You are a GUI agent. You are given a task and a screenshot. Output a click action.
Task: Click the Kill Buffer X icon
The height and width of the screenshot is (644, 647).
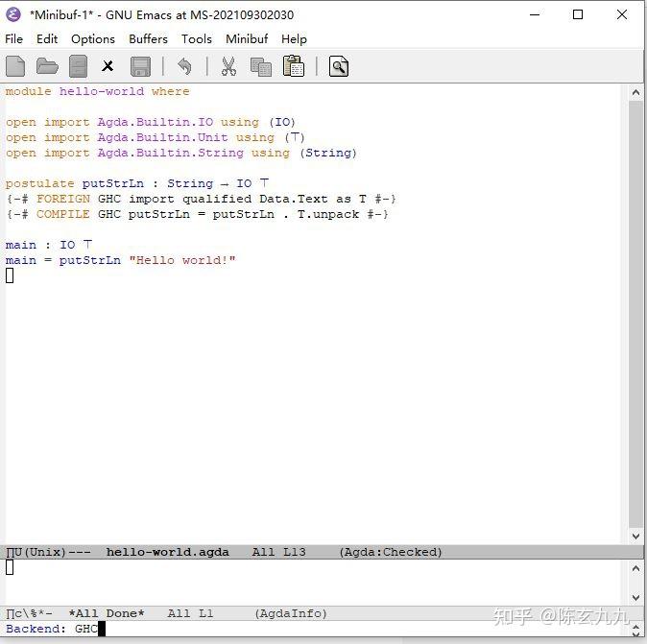108,66
